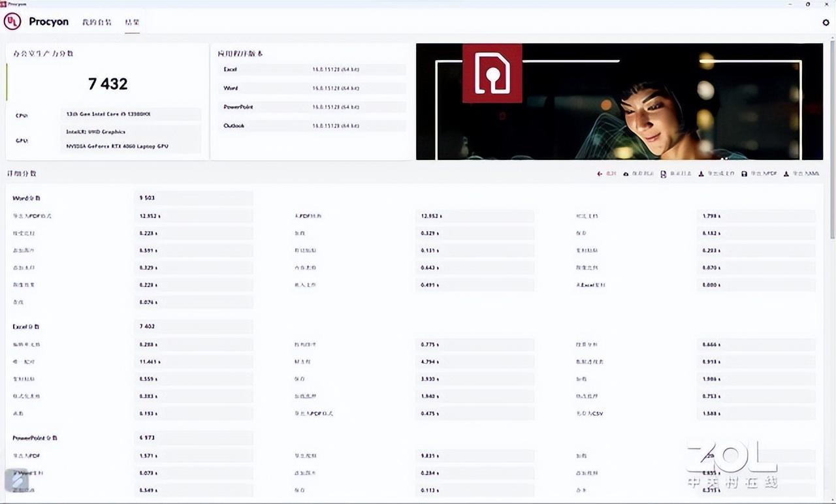
Task: Click the red delete result arrow icon
Action: pyautogui.click(x=600, y=174)
